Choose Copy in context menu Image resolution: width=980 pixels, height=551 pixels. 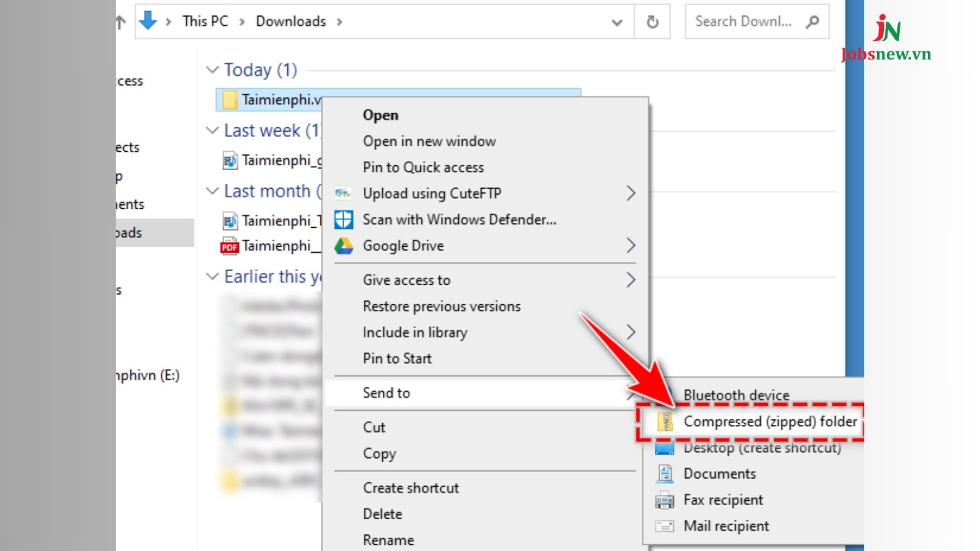tap(379, 454)
